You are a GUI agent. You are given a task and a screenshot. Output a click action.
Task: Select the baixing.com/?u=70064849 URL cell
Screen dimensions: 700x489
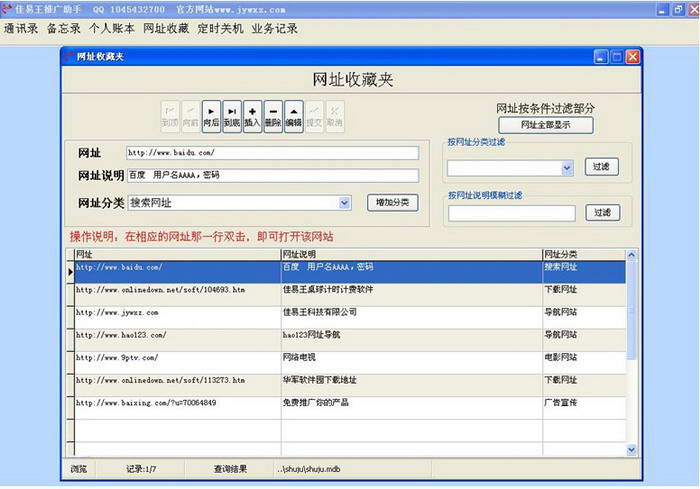click(178, 408)
